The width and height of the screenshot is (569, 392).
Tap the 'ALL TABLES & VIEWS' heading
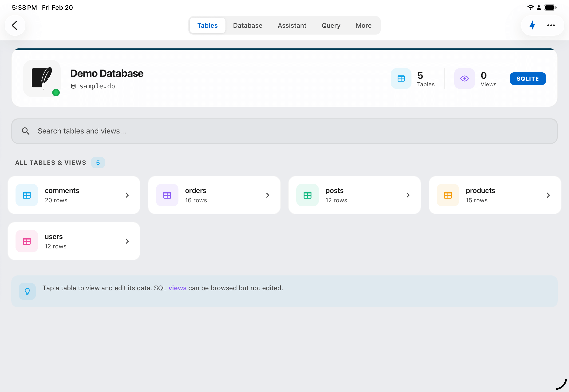(51, 163)
